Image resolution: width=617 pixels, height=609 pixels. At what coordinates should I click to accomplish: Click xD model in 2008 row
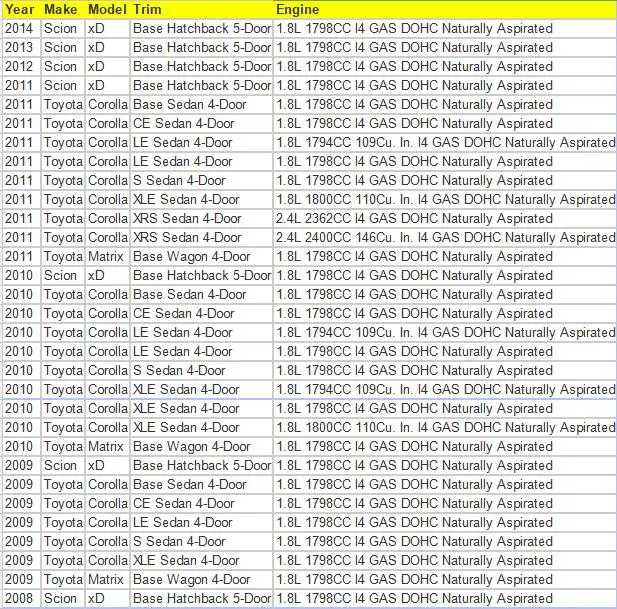(x=107, y=598)
